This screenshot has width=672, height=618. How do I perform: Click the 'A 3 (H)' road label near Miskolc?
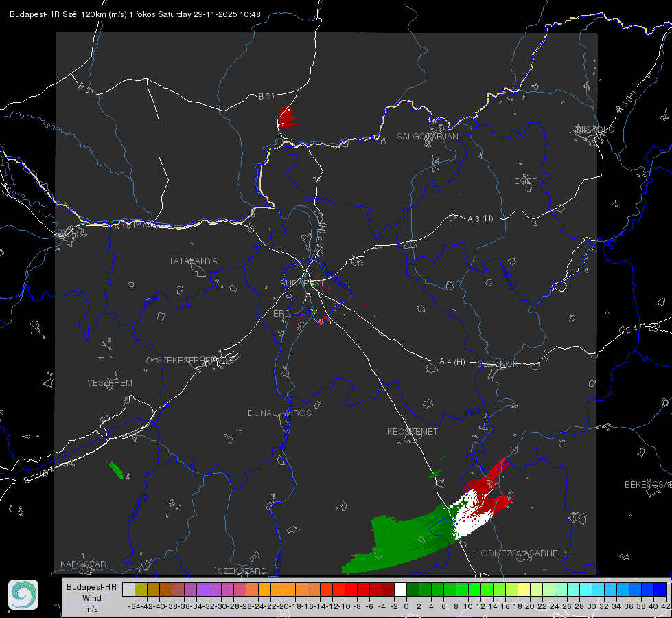[627, 102]
